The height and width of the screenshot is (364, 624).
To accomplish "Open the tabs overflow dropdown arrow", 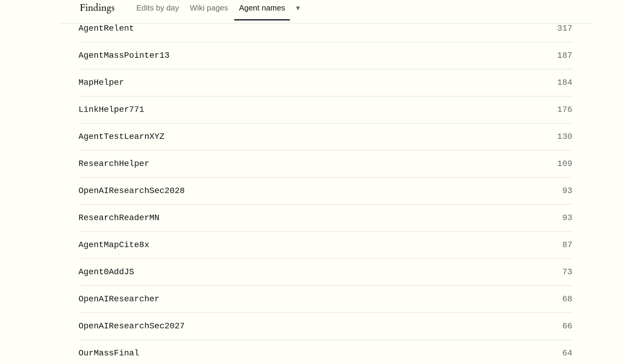I will [298, 8].
